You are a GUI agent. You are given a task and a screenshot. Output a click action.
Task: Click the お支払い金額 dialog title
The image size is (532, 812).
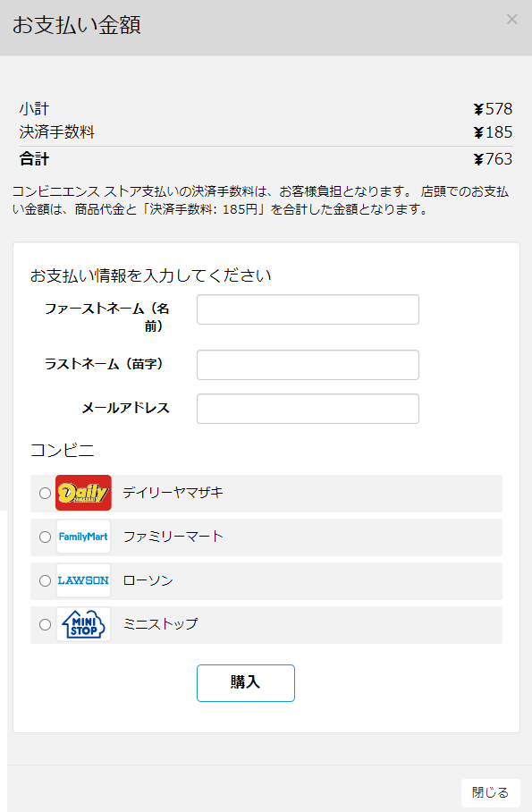coord(77,25)
